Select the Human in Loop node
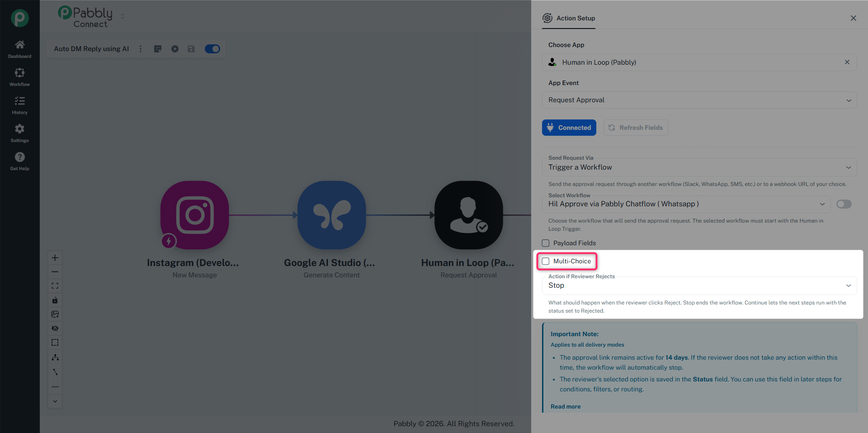The height and width of the screenshot is (433, 868). tap(469, 215)
